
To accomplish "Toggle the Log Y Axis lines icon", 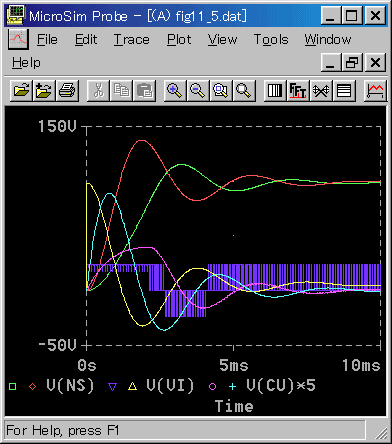I will 344,90.
